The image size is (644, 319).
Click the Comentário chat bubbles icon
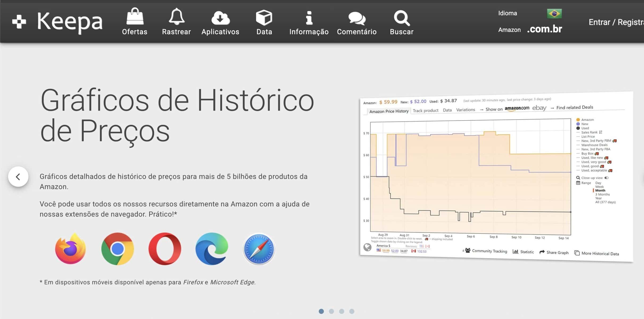click(x=357, y=18)
